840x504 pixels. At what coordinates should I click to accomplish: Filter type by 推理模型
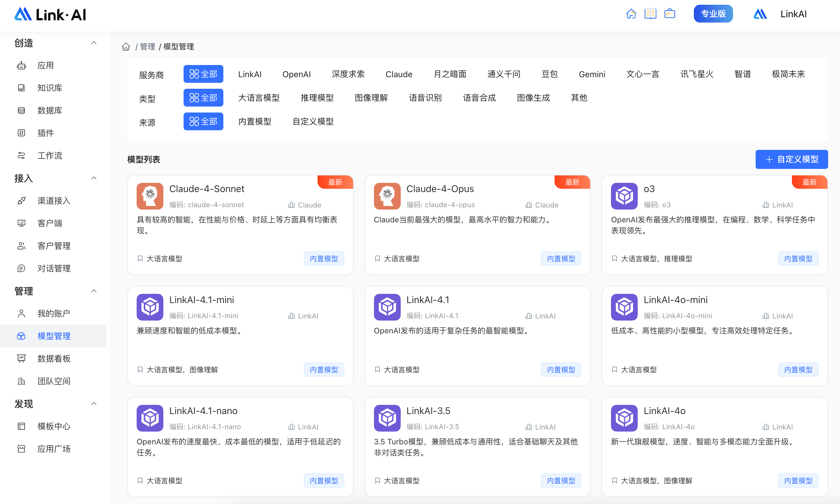[x=317, y=98]
